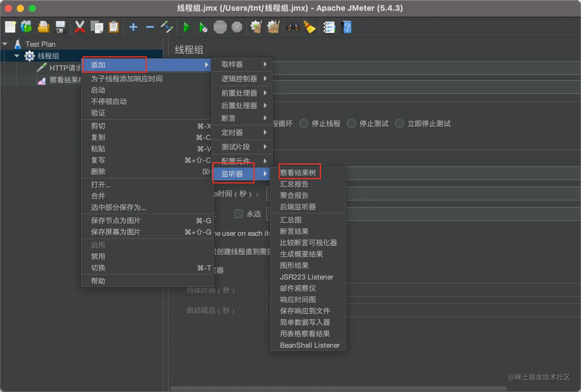
Task: Select the 停止线程 radio button
Action: pyautogui.click(x=304, y=123)
